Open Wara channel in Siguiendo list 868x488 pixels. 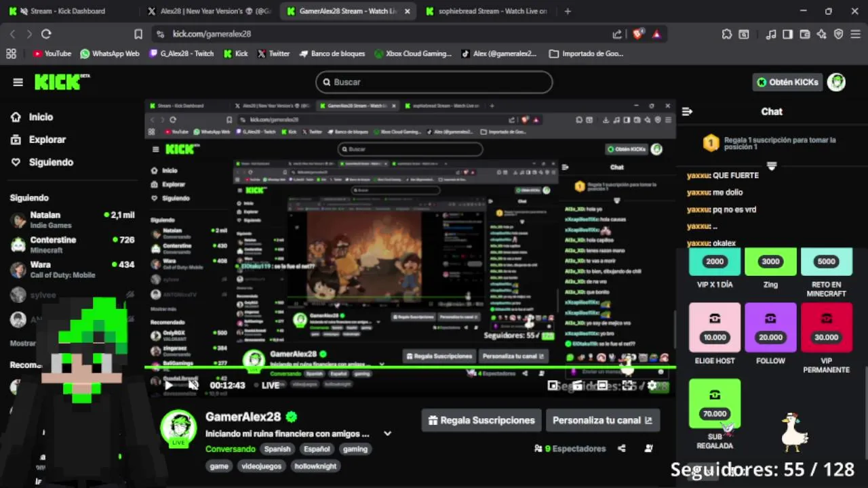(72, 269)
